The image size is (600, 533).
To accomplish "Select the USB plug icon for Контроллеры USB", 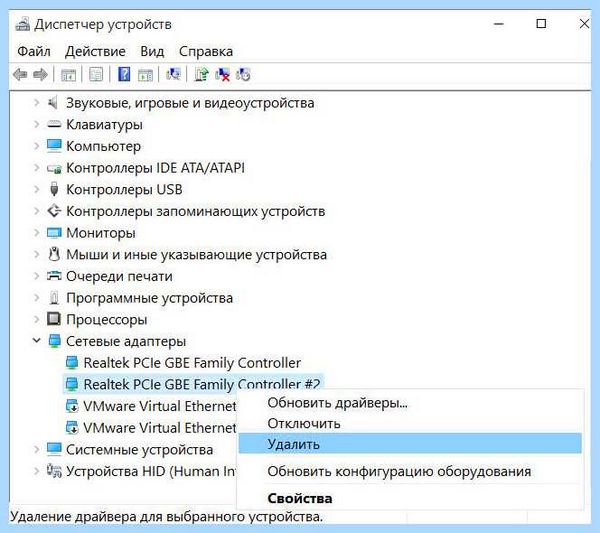I will 54,189.
